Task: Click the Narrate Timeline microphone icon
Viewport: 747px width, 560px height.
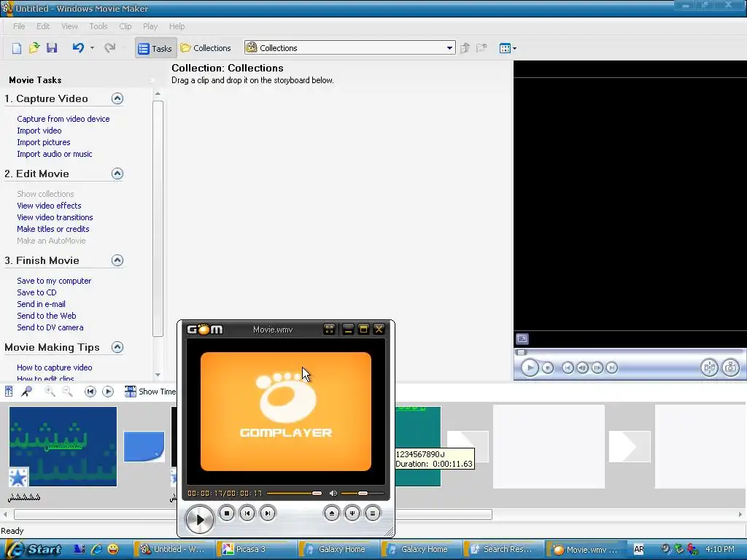Action: pos(27,392)
